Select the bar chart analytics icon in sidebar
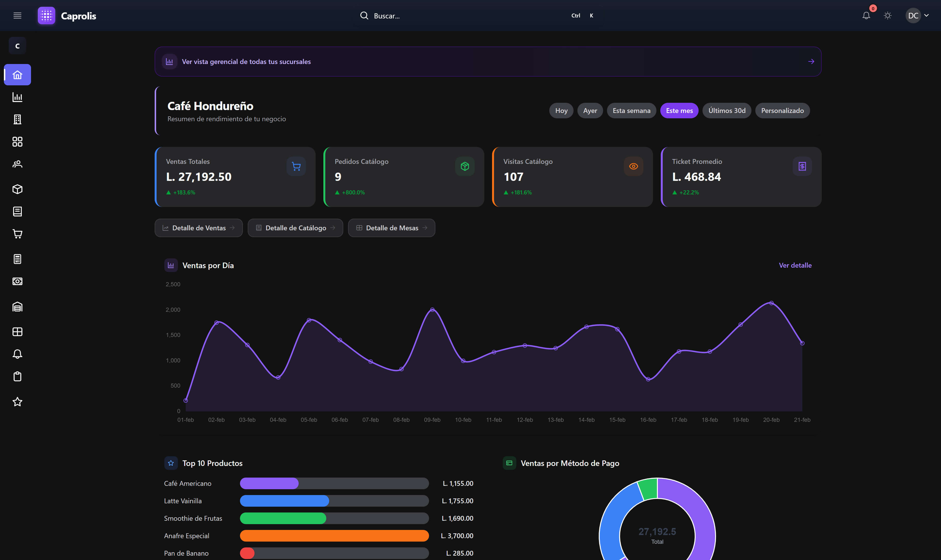Image resolution: width=941 pixels, height=560 pixels. [17, 97]
